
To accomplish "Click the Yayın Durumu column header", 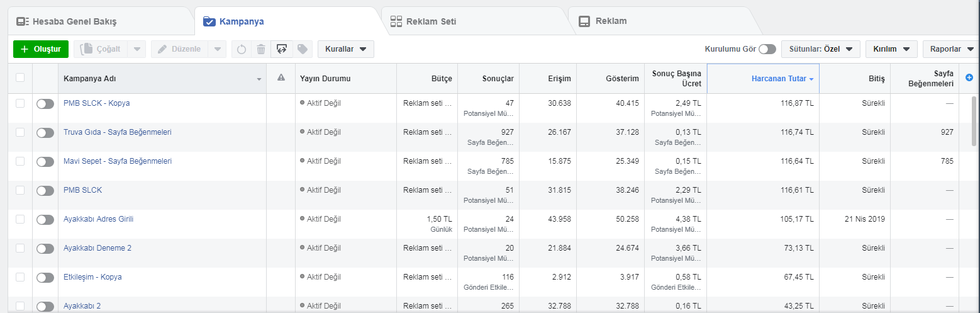I will click(x=345, y=79).
